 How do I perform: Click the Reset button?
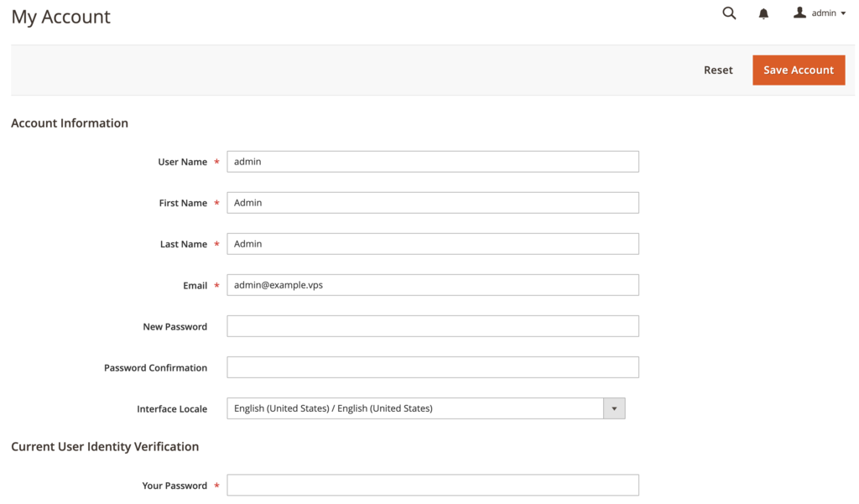[718, 70]
